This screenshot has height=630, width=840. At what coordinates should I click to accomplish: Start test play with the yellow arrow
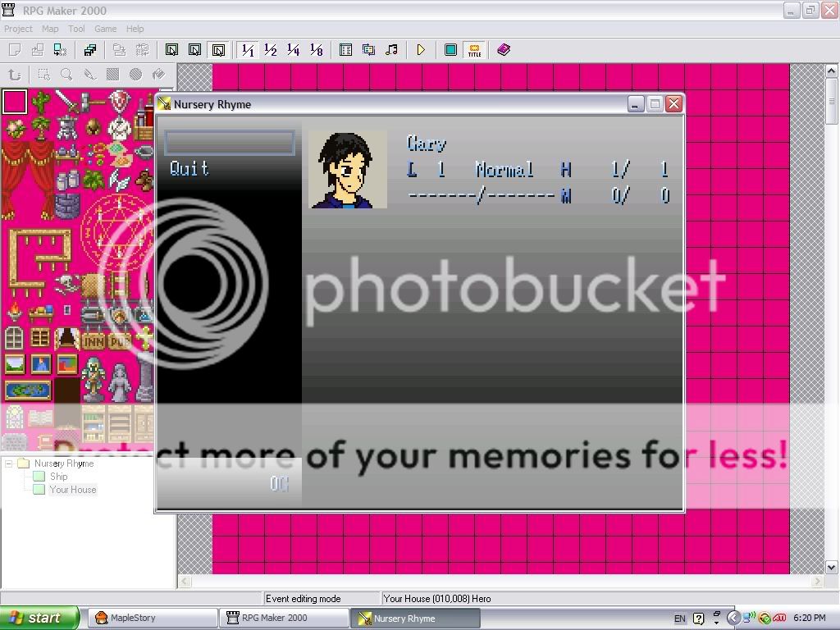[x=421, y=50]
